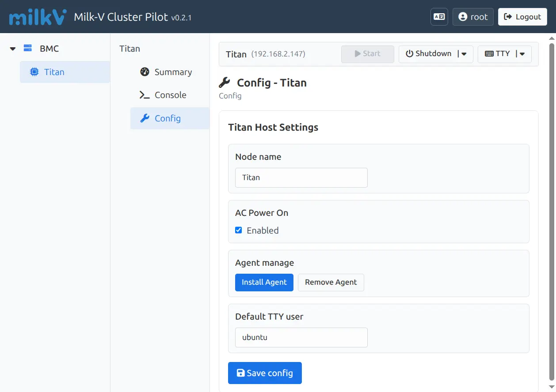The height and width of the screenshot is (392, 556).
Task: Click the floppy disk icon on Save config
Action: tap(240, 373)
